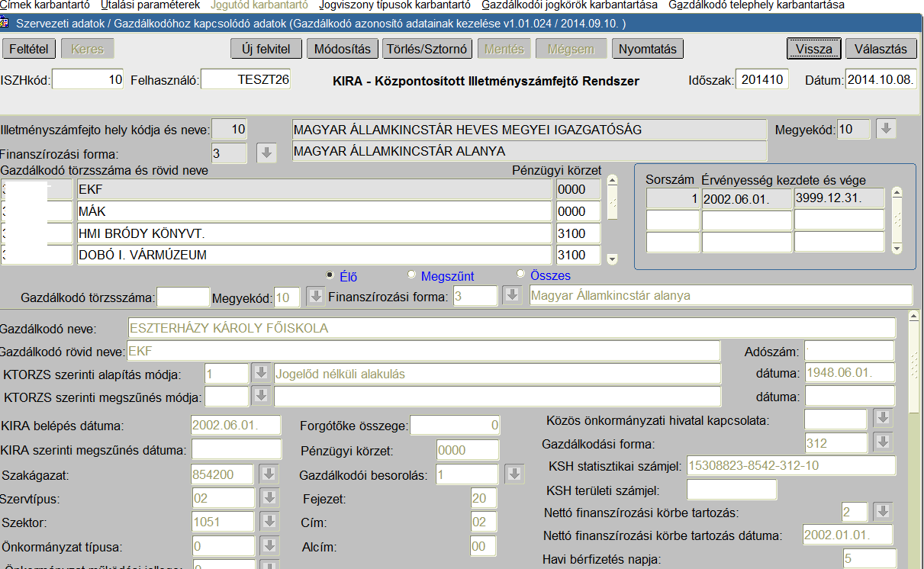924x569 pixels.
Task: Open the Megyekód dropdown next to code 10
Action: click(x=885, y=130)
